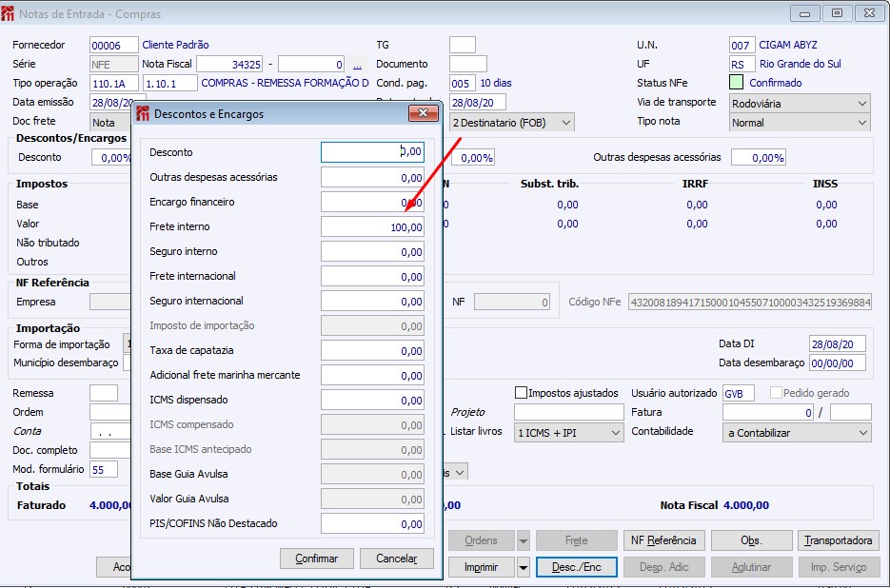Click PIS/COFINS Não Destacado field
Viewport: 890px width, 588px height.
point(372,524)
